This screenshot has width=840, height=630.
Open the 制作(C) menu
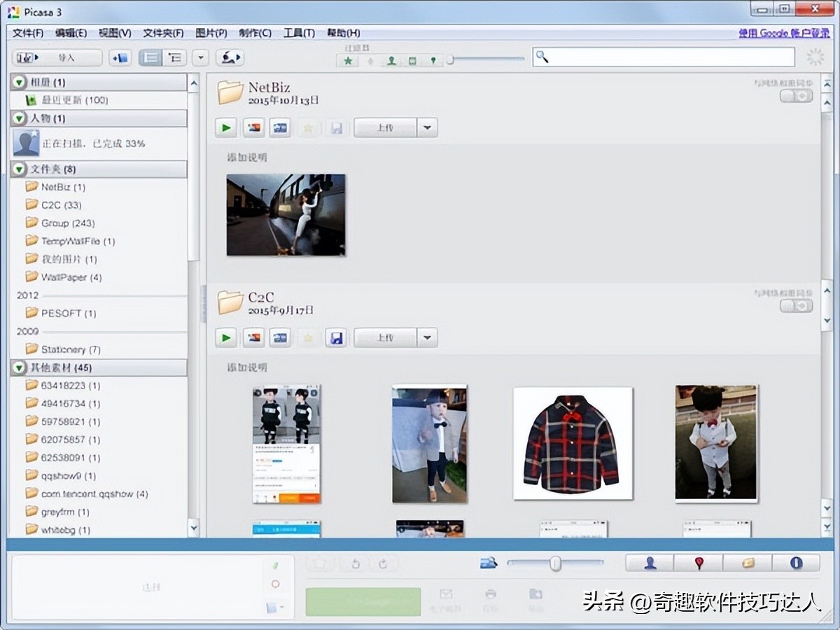(255, 33)
